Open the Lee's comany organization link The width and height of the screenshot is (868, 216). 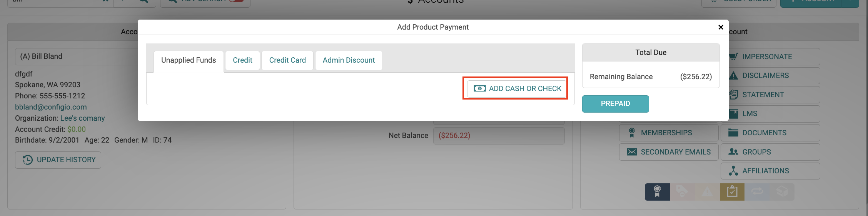click(x=82, y=118)
